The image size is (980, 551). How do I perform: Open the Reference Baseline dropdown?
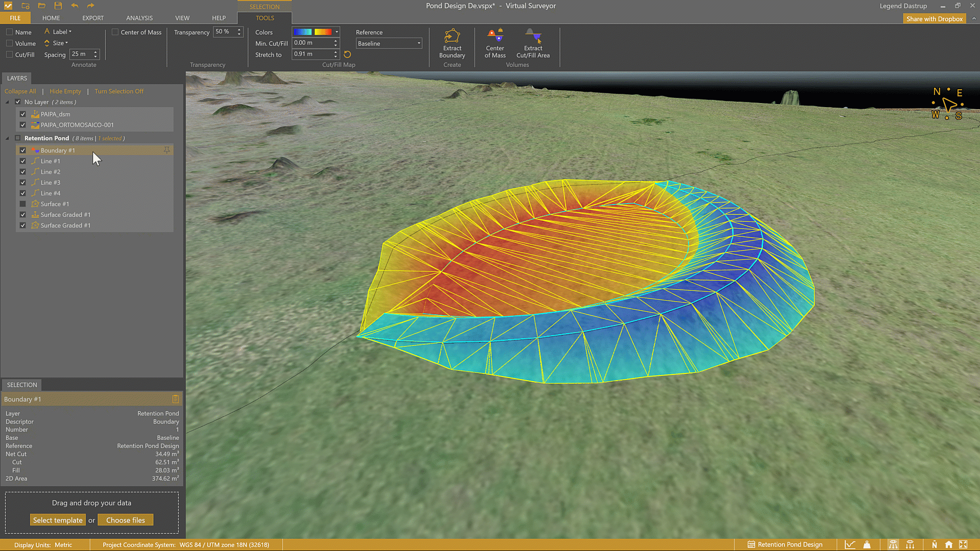389,43
